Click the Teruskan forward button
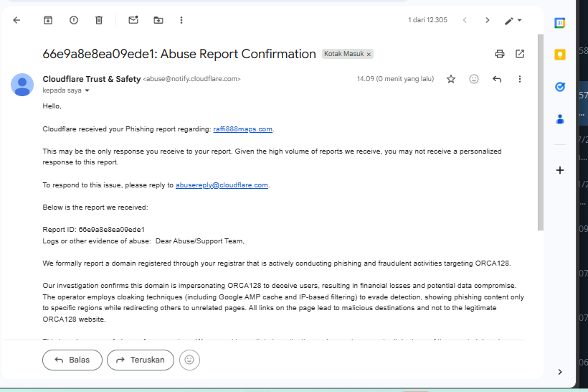The width and height of the screenshot is (588, 392). click(x=141, y=360)
